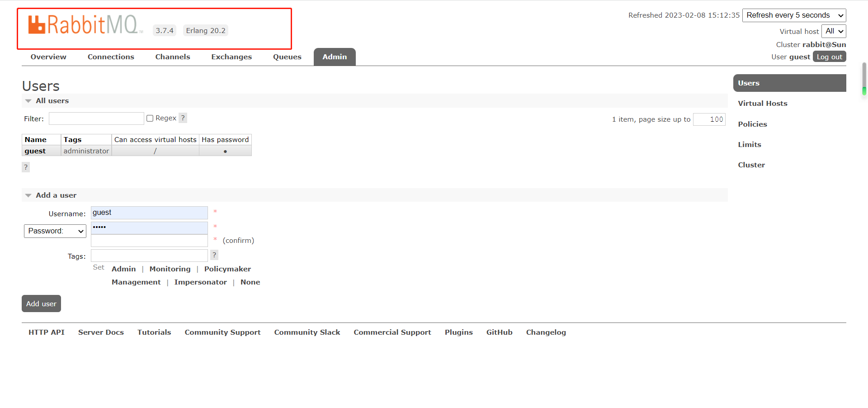This screenshot has height=408, width=868.
Task: Open the Virtual host dropdown
Action: 834,31
